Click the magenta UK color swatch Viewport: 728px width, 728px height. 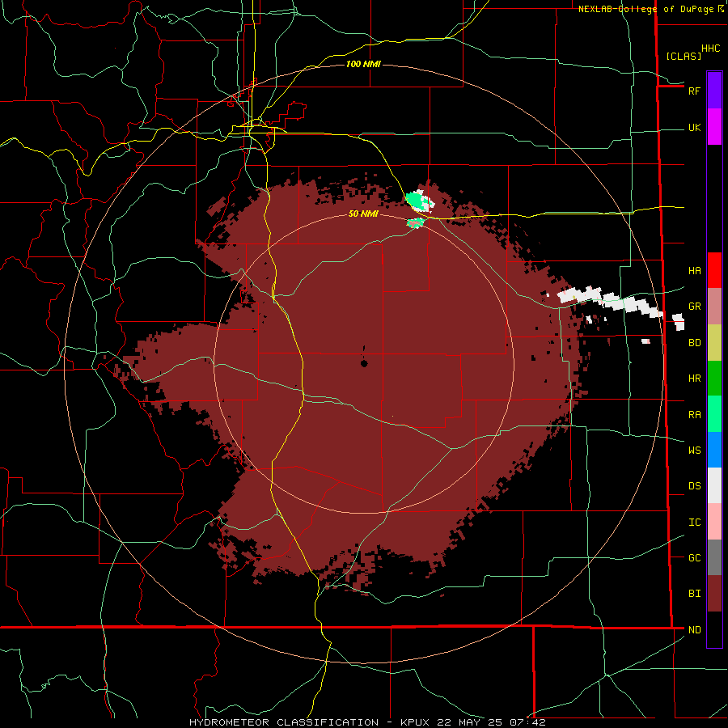point(714,127)
